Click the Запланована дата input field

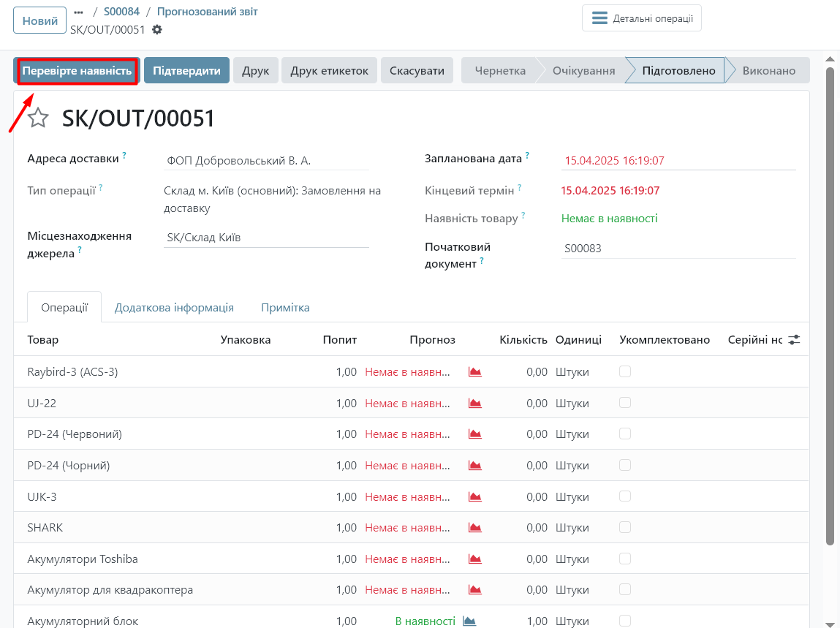click(678, 161)
